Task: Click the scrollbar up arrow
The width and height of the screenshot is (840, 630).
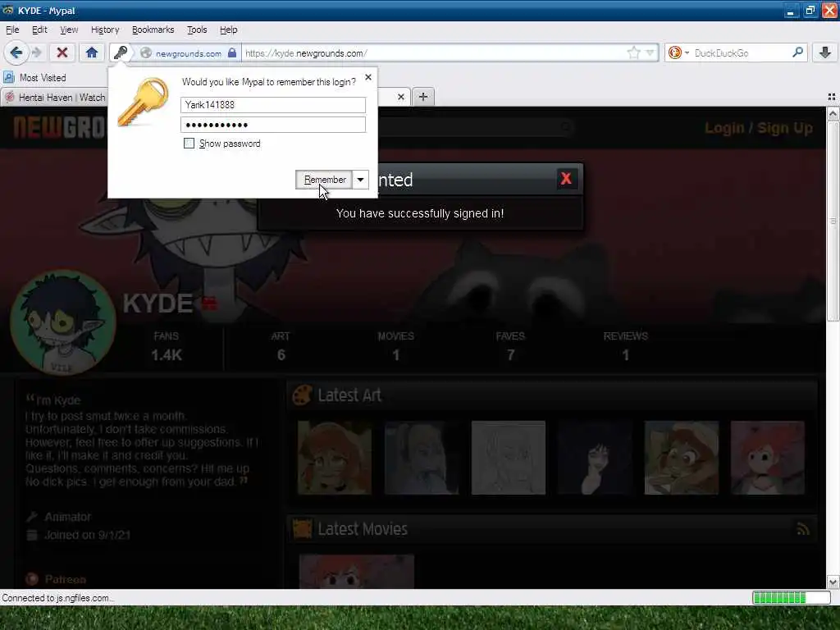Action: pyautogui.click(x=833, y=113)
